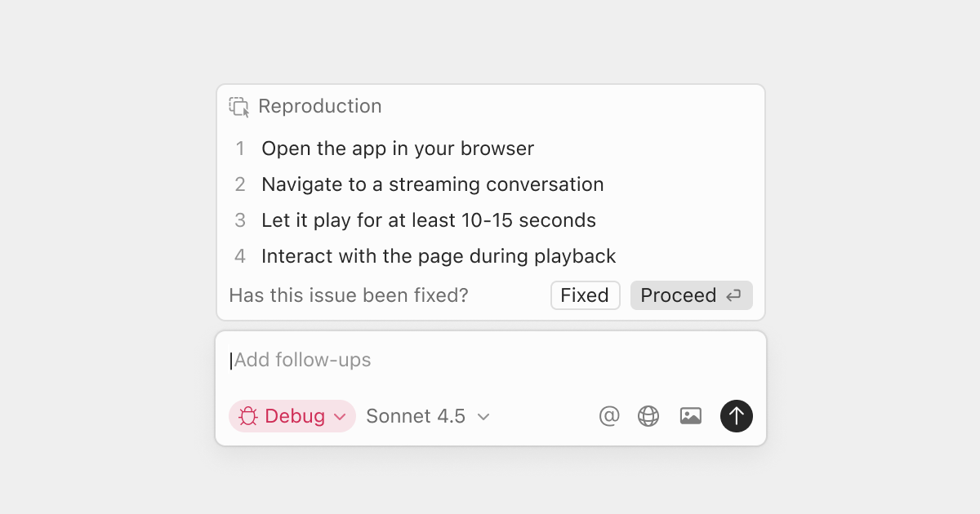Open the Debug mode chevron dropdown
Screen dimensions: 980x514
(x=341, y=417)
